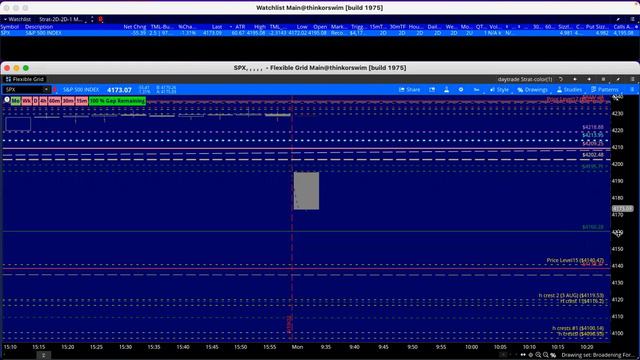
Task: Sort watchlist by Low column
Action: (x=302, y=27)
